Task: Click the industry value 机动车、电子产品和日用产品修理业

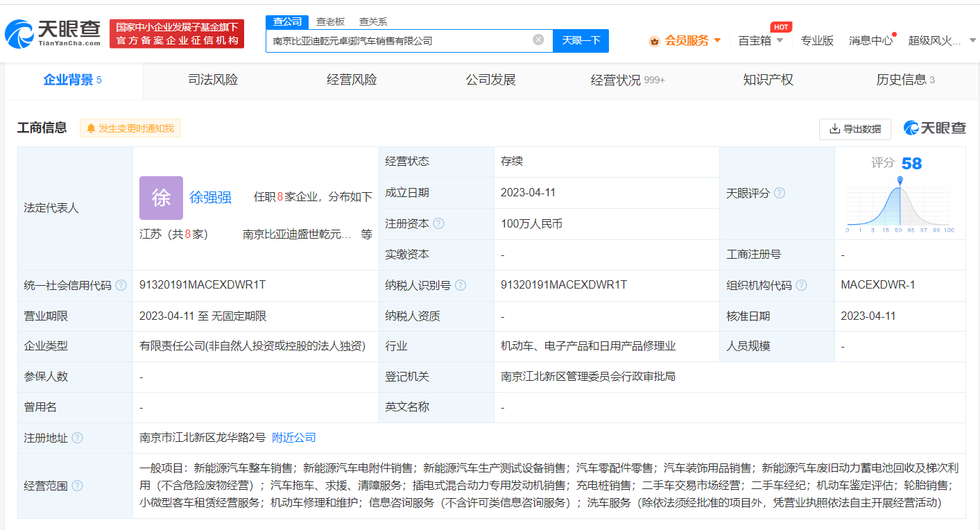Action: [x=588, y=346]
